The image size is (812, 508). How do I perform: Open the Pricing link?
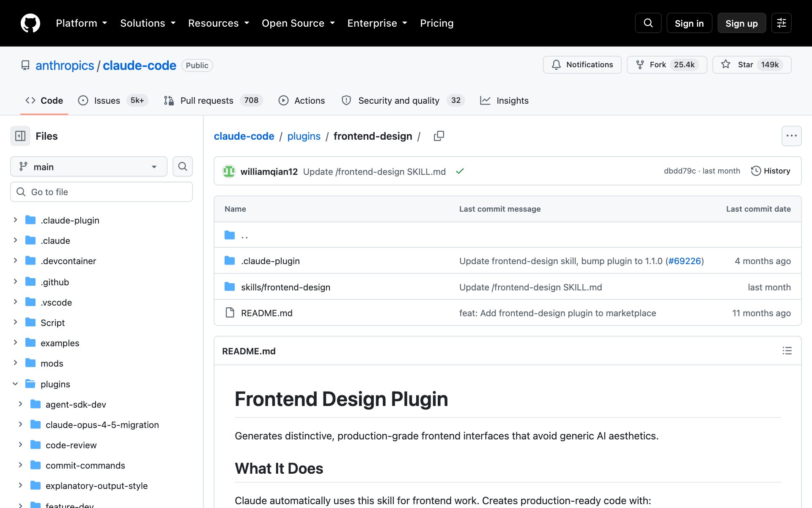pyautogui.click(x=436, y=23)
